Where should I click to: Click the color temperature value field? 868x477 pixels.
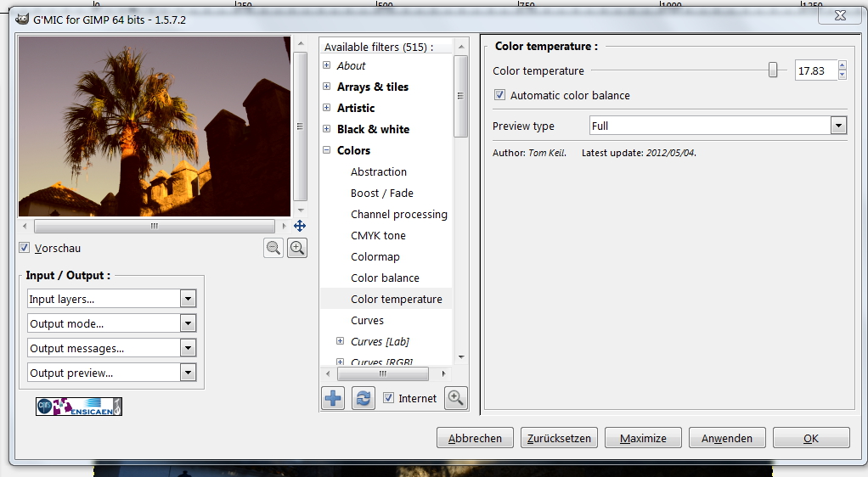(x=814, y=71)
